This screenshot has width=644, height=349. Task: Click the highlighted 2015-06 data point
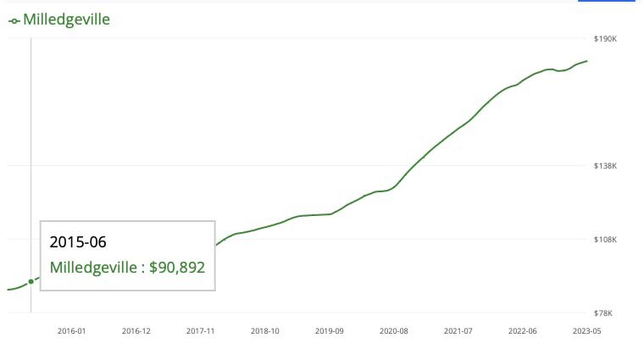[31, 281]
